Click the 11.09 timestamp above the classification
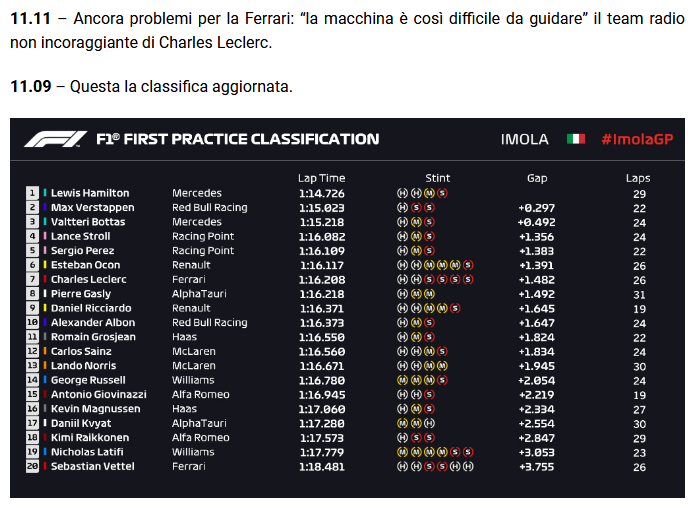Image resolution: width=694 pixels, height=509 pixels. pyautogui.click(x=31, y=86)
